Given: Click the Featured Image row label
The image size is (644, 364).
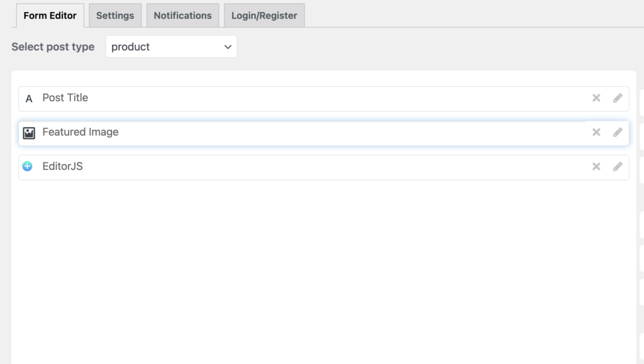Looking at the screenshot, I should click(x=80, y=132).
